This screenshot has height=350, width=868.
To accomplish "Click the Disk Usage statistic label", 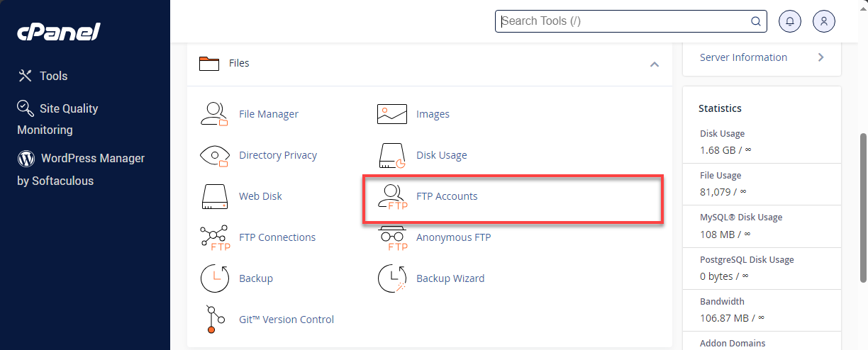I will [x=722, y=134].
